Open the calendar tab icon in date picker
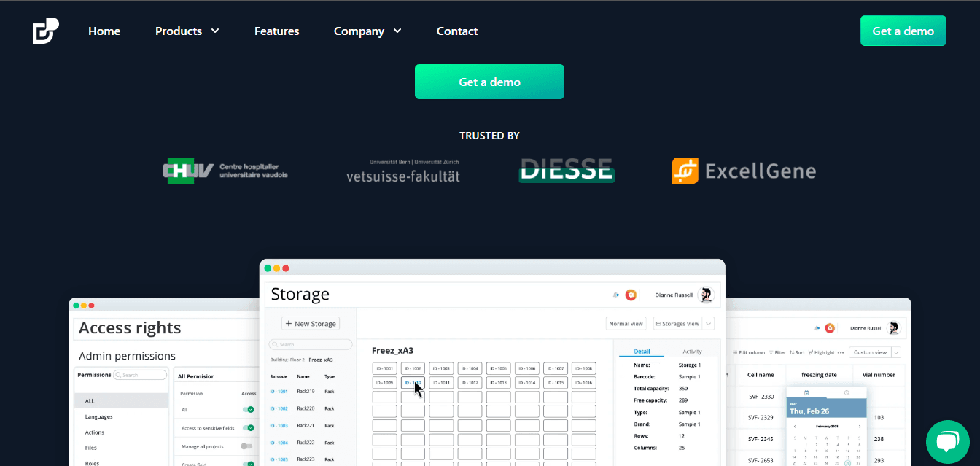Viewport: 980px width, 466px height. pos(806,392)
